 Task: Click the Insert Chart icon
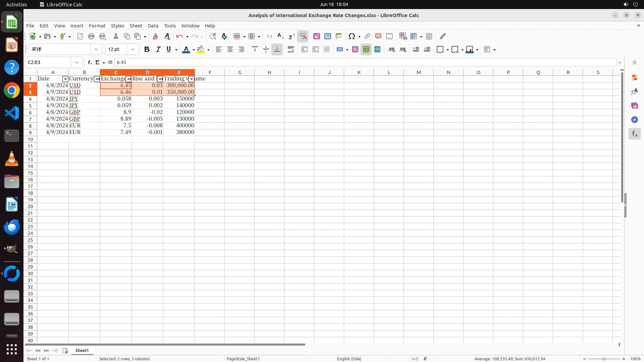tap(327, 36)
